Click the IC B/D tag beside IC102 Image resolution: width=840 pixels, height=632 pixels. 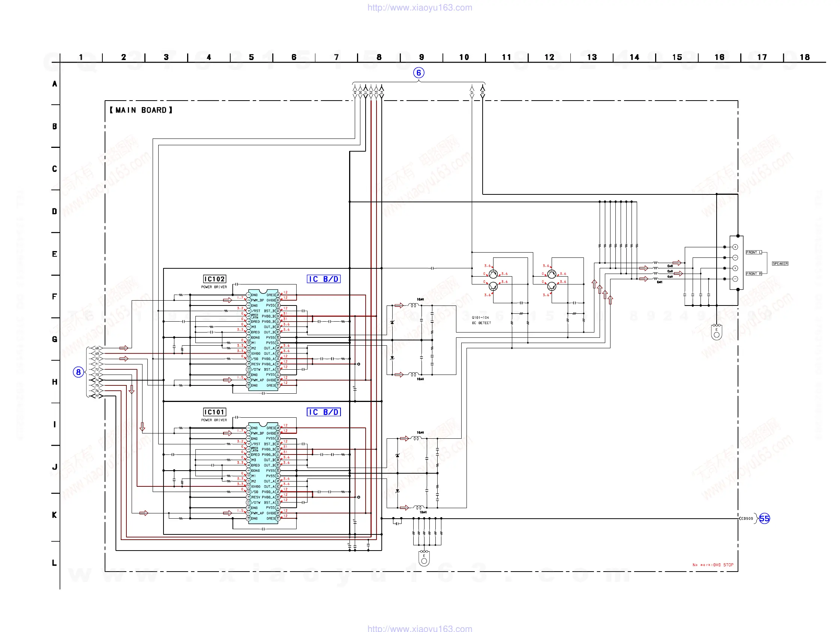(324, 279)
